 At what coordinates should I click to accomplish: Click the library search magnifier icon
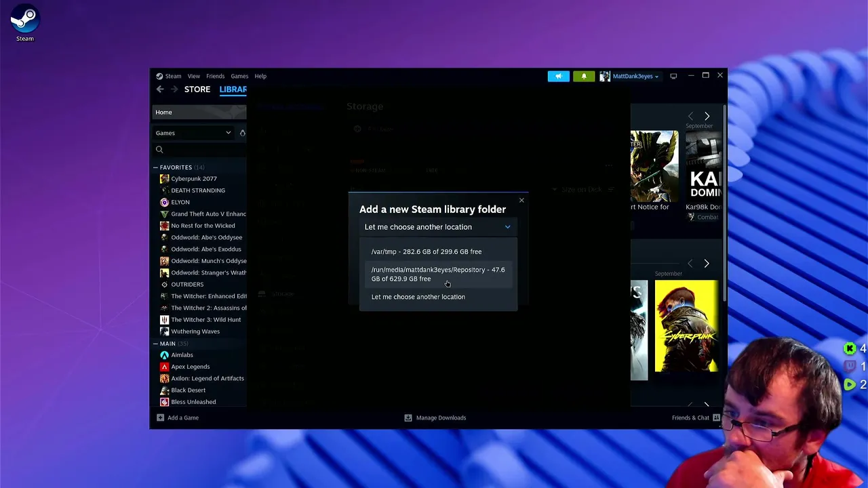pyautogui.click(x=159, y=150)
